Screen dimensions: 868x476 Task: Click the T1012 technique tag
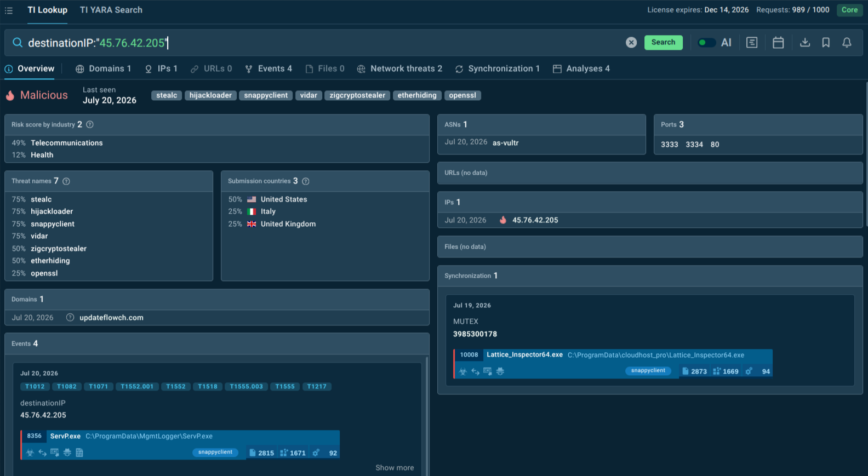coord(35,387)
